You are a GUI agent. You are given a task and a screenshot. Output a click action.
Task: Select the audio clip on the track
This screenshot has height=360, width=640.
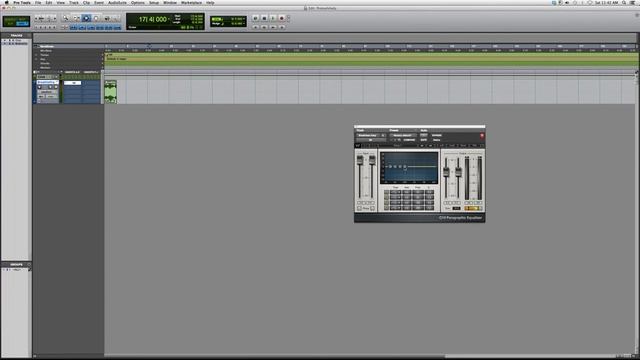coord(111,91)
